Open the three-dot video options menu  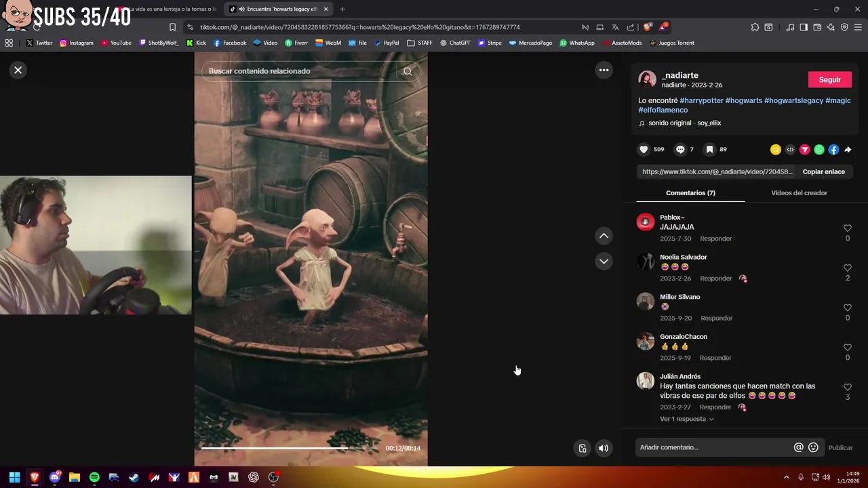tap(604, 70)
